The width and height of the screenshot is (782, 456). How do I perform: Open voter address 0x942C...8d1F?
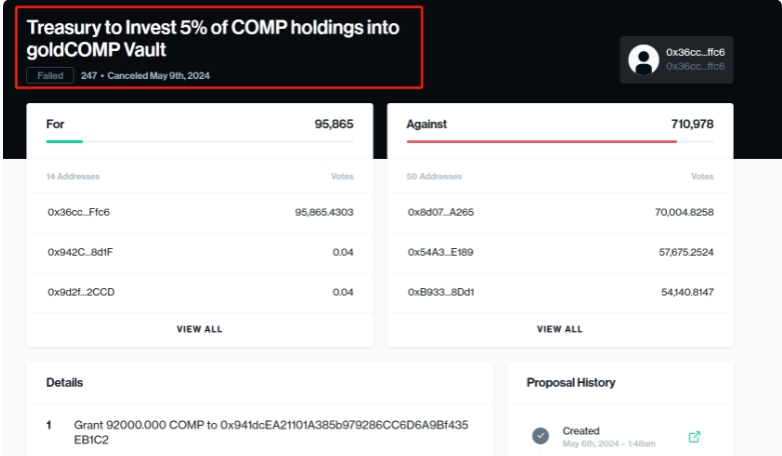point(80,252)
